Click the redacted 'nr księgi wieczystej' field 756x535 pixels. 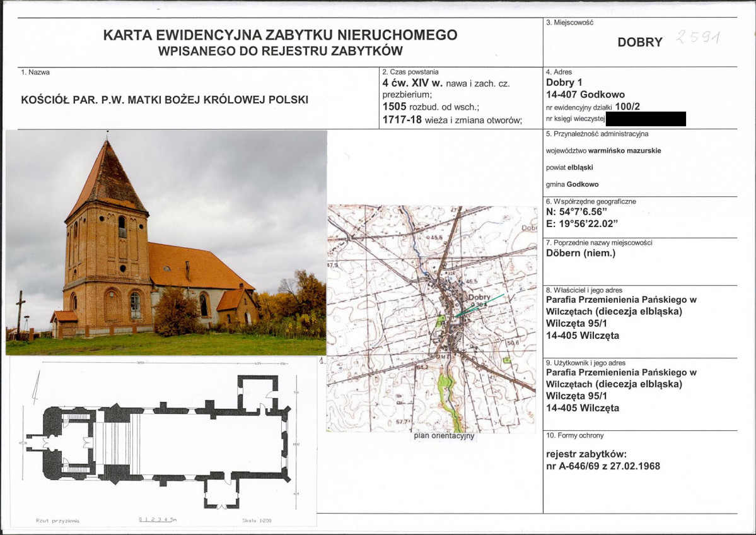[x=646, y=119]
